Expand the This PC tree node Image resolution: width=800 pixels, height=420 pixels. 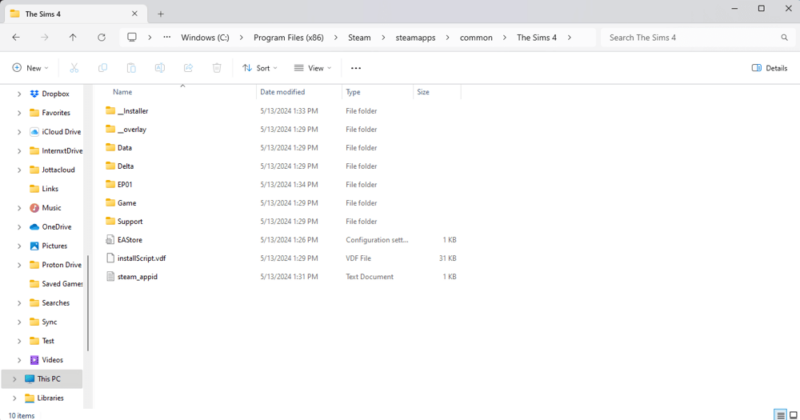(x=14, y=379)
